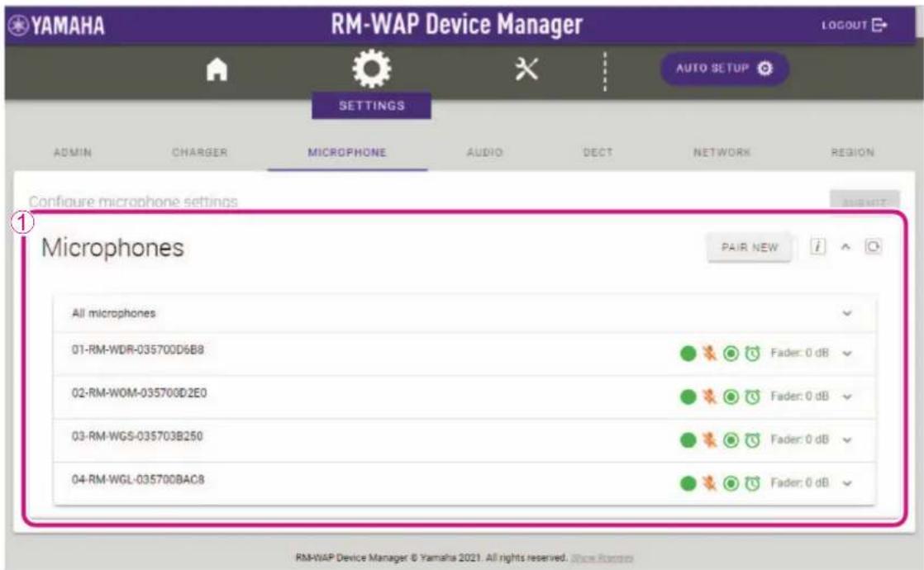Click the Logout button

(855, 25)
